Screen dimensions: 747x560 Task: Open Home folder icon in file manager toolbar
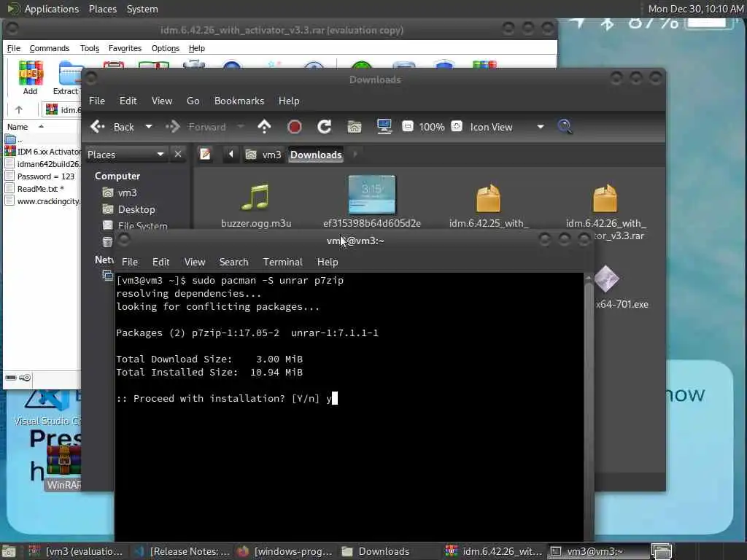click(355, 127)
